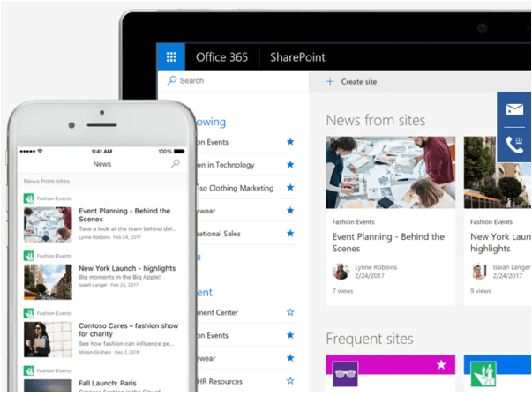Image resolution: width=532 pixels, height=396 pixels.
Task: Click Lynne Robbins avatar on tablet news card
Action: (x=341, y=272)
